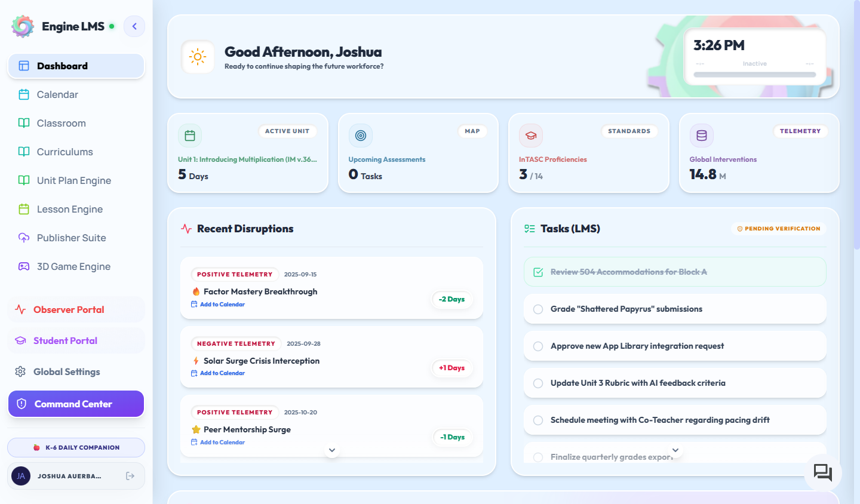Navigate to Curriculums
This screenshot has height=504, width=860.
point(76,152)
